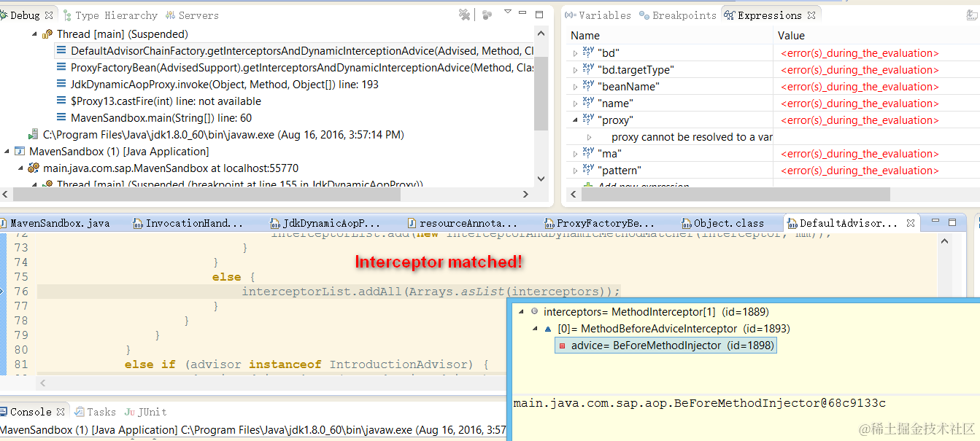Click stack frame icon for $Proxy13.castFire(int)

pos(62,101)
